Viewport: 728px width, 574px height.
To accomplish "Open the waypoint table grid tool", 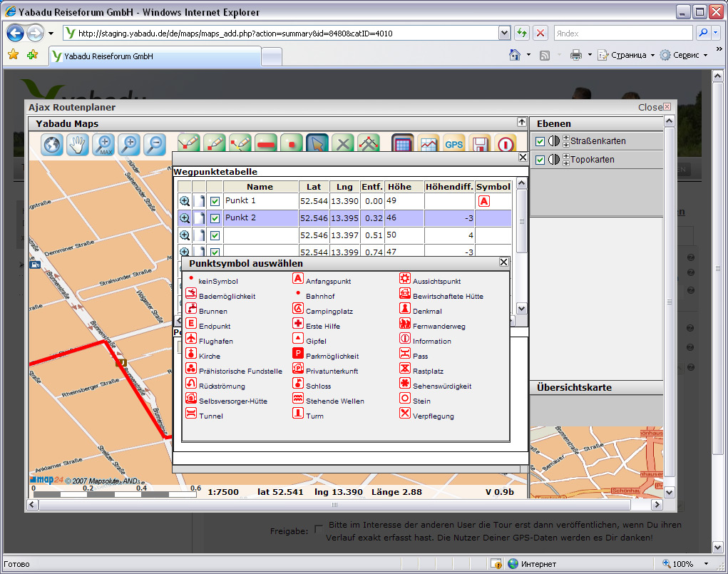I will click(403, 145).
